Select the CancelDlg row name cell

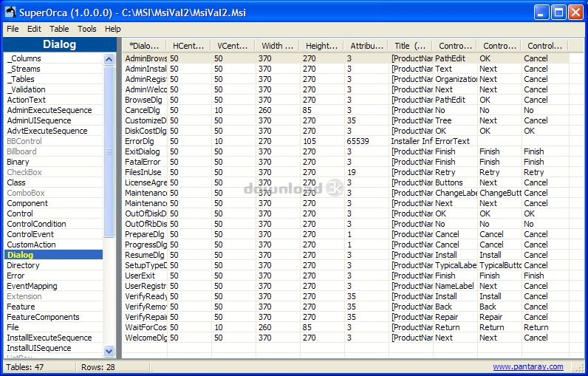point(145,110)
